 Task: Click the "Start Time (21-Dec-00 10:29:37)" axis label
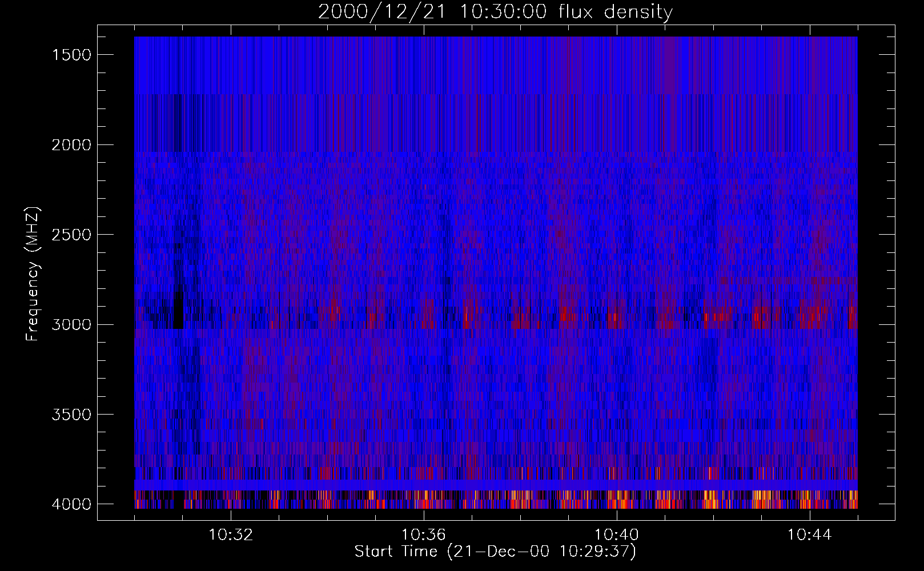pyautogui.click(x=495, y=552)
